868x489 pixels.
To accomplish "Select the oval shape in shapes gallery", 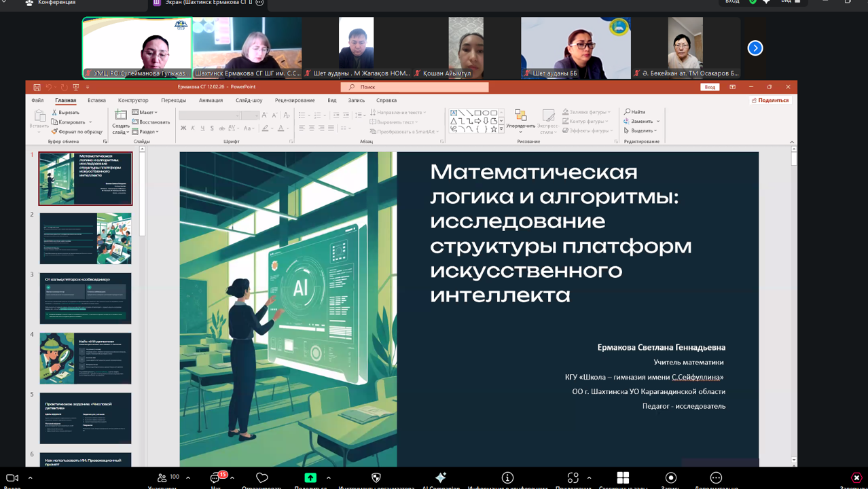I will pos(486,113).
